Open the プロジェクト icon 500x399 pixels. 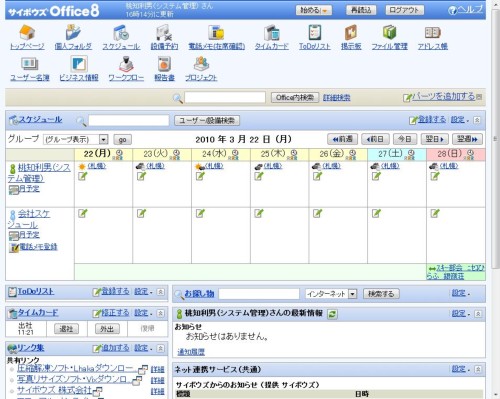coord(201,64)
